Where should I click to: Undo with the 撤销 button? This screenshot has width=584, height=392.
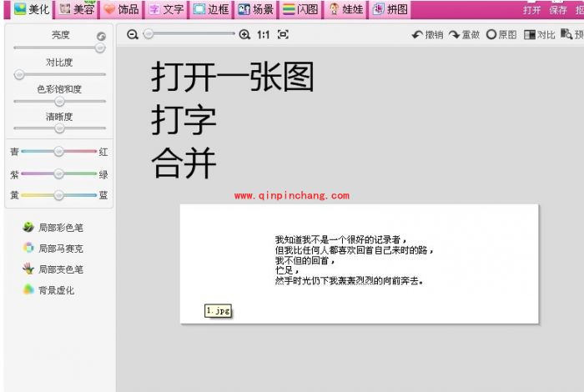pos(427,35)
